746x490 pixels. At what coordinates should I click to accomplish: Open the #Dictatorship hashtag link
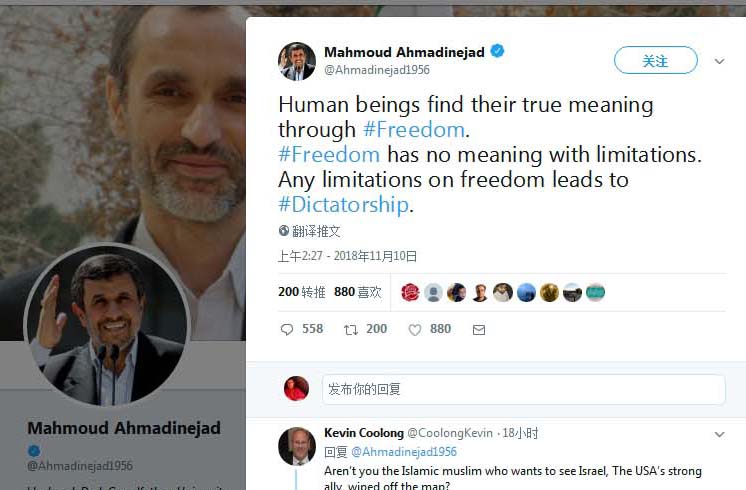(344, 205)
